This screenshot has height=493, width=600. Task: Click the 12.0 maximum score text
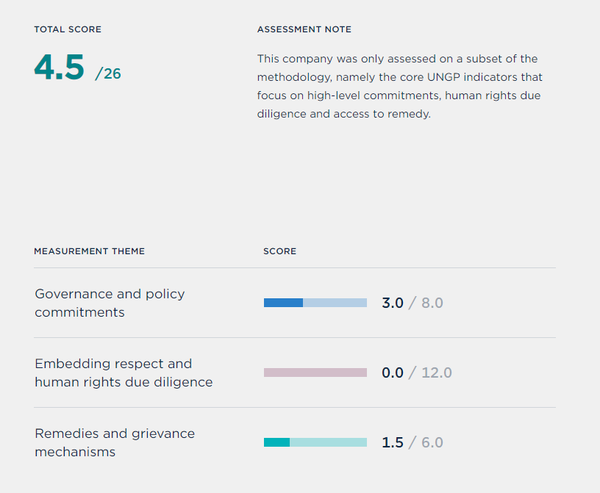tap(434, 373)
